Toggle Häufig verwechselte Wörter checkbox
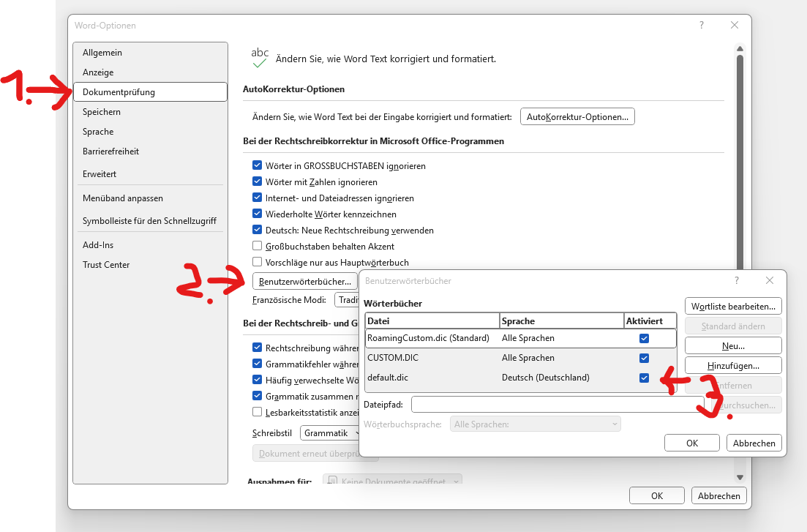This screenshot has height=532, width=807. pyautogui.click(x=258, y=380)
